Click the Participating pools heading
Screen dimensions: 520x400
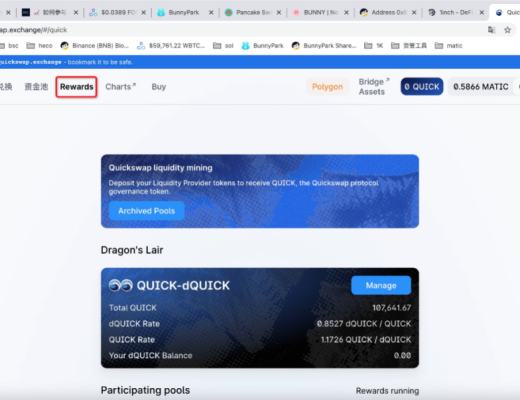coord(145,390)
